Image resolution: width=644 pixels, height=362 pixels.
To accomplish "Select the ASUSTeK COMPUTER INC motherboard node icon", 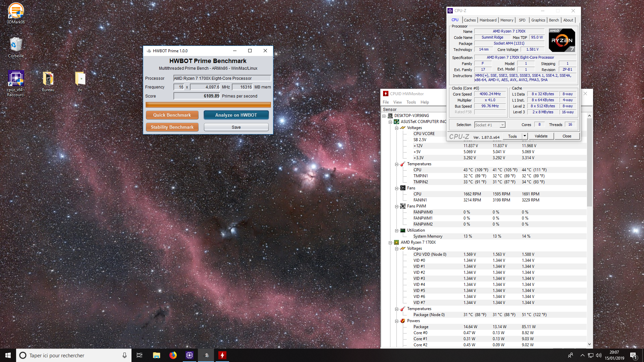I will 396,122.
